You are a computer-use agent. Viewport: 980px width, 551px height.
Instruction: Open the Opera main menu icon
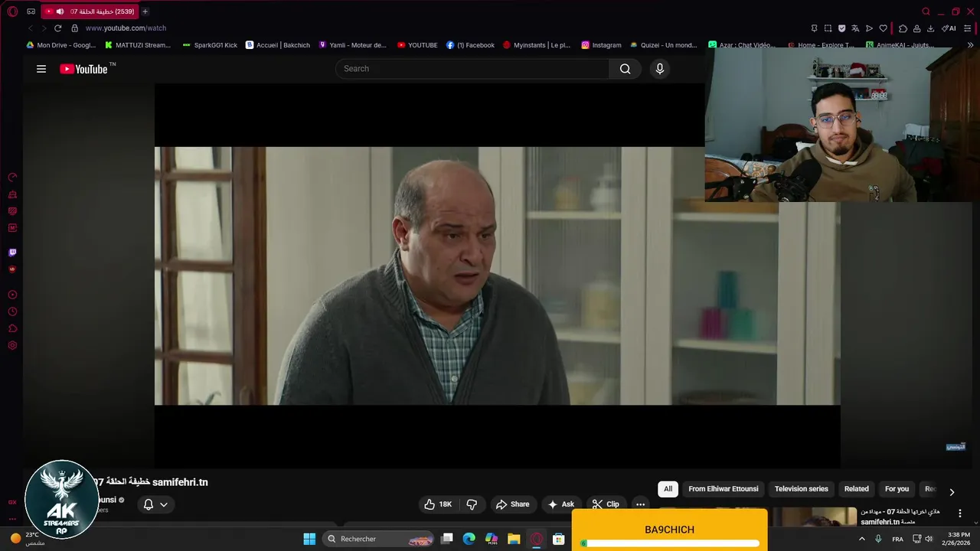pyautogui.click(x=12, y=11)
